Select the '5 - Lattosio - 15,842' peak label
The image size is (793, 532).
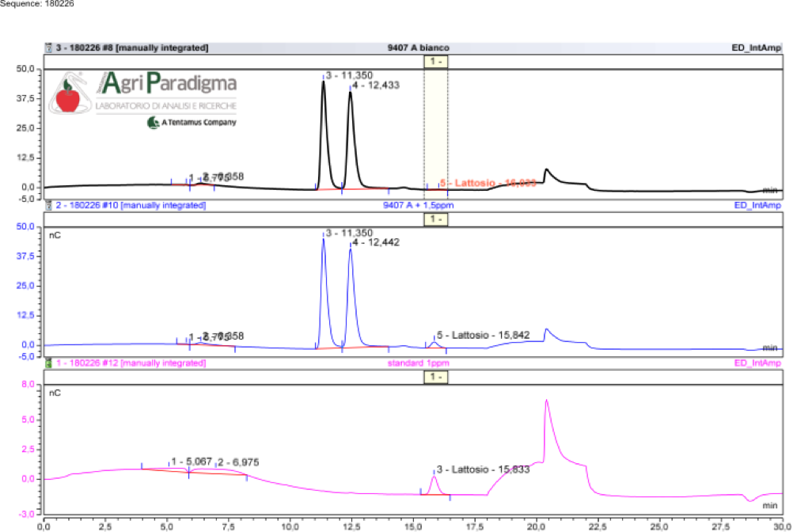point(484,336)
